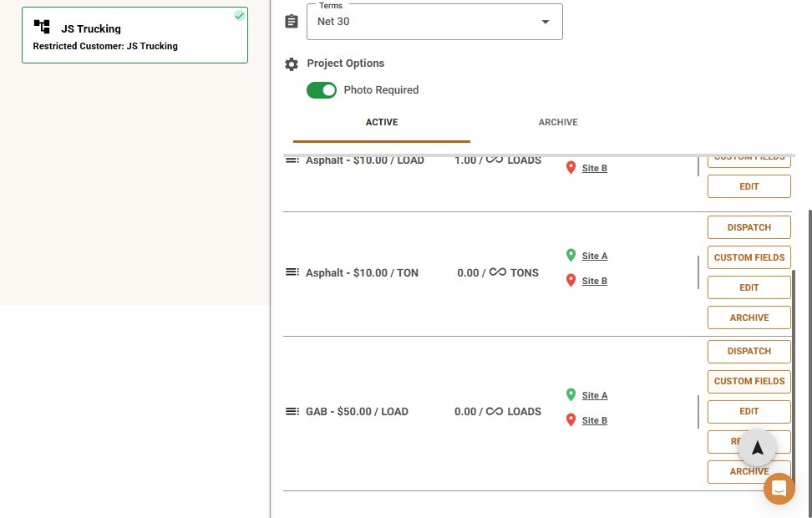
Task: Click drag handle for Asphalt $10.00 / TON
Action: coord(292,272)
